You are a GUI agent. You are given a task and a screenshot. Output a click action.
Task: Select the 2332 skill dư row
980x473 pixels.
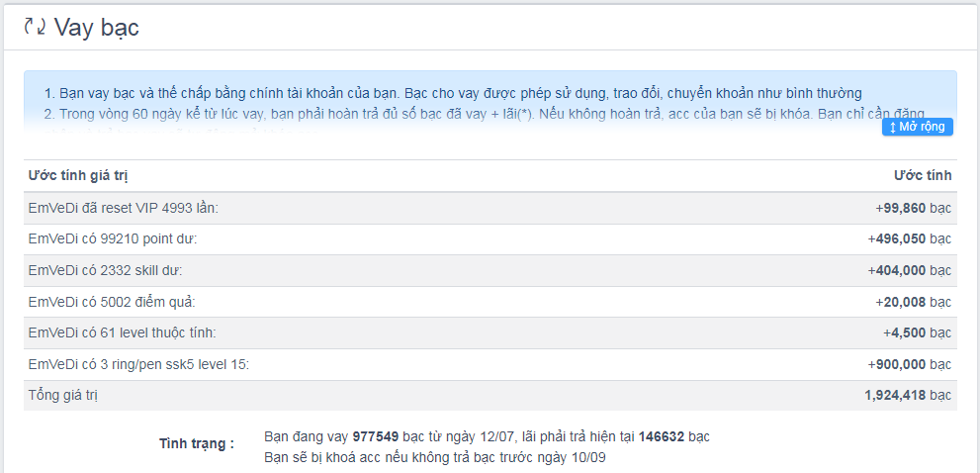click(x=105, y=270)
